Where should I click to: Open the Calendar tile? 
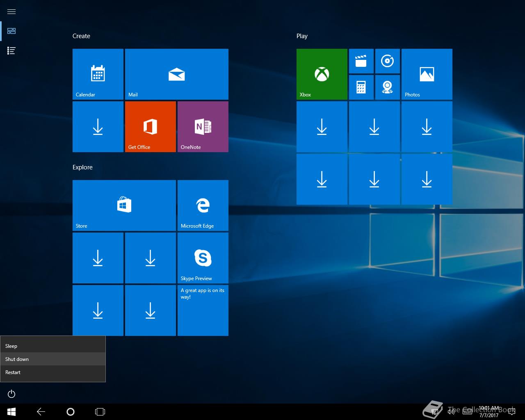[98, 74]
